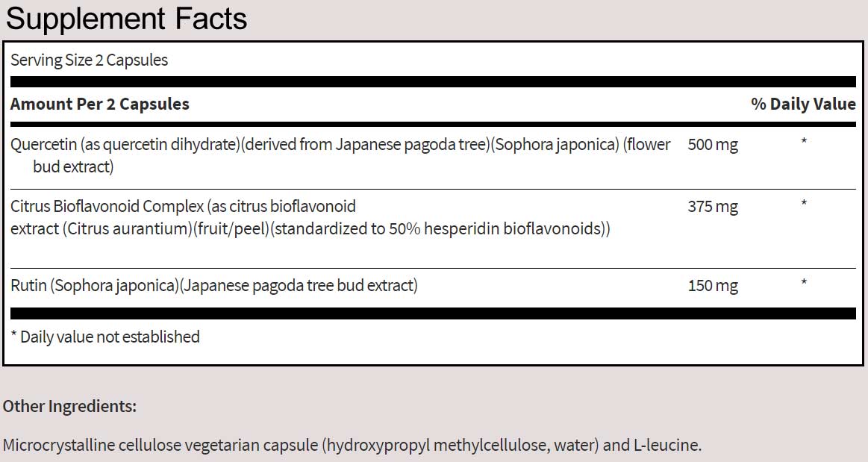Viewport: 868px width, 462px height.
Task: Click the 375 mg amount
Action: 712,207
